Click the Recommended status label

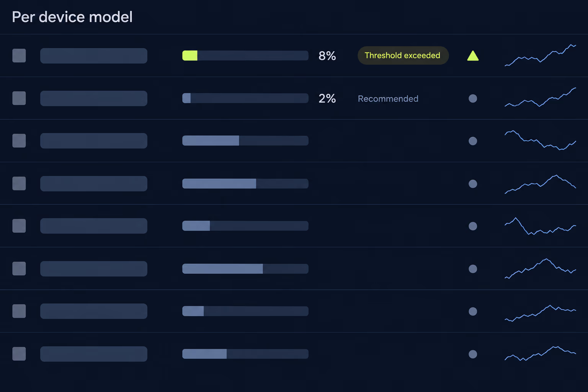pyautogui.click(x=388, y=99)
